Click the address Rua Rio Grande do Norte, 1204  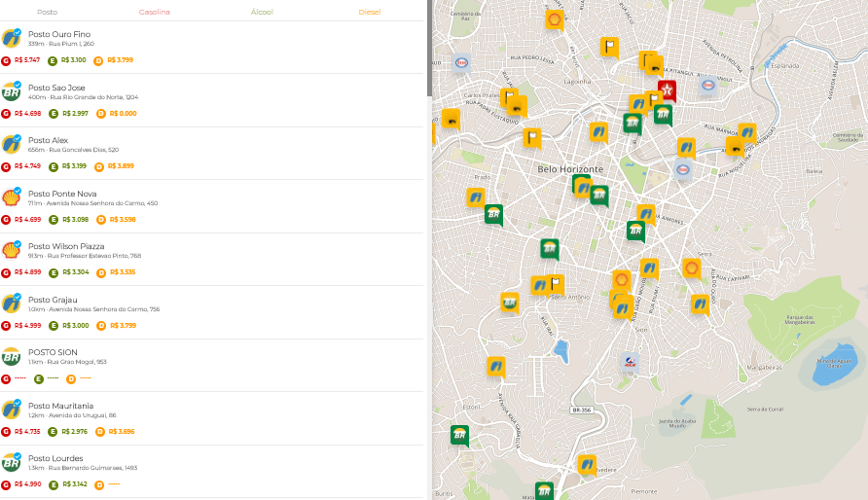pos(94,97)
